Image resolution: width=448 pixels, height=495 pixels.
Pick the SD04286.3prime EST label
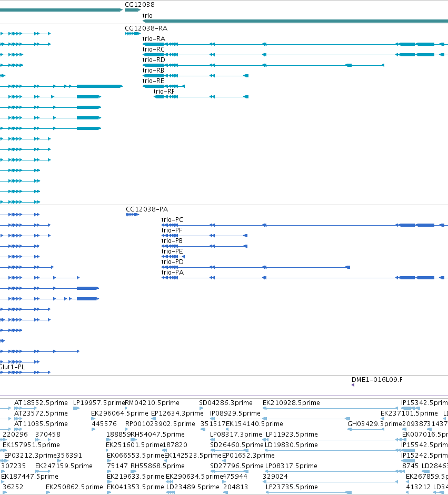[226, 403]
